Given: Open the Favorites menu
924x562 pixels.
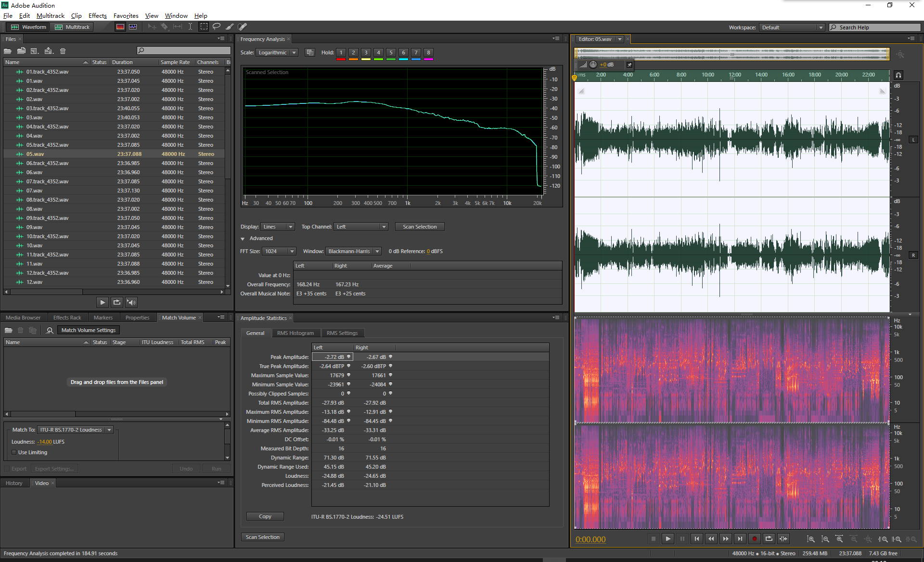Looking at the screenshot, I should (126, 16).
